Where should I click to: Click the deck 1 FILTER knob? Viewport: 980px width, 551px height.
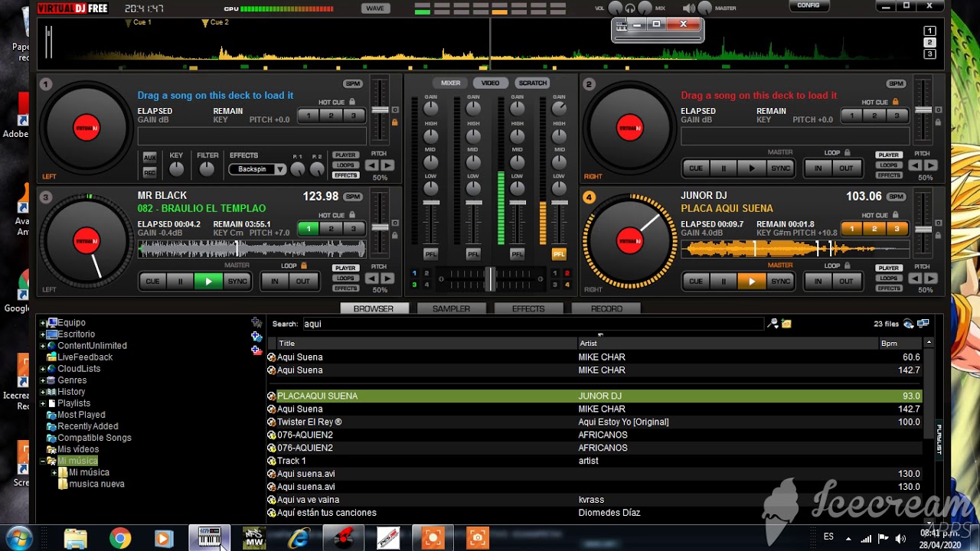tap(207, 169)
